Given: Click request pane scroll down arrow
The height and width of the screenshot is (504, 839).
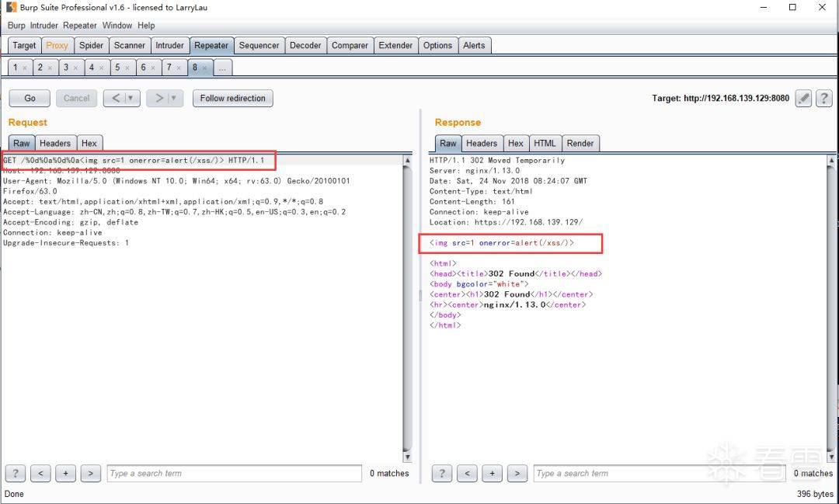Looking at the screenshot, I should click(x=407, y=457).
